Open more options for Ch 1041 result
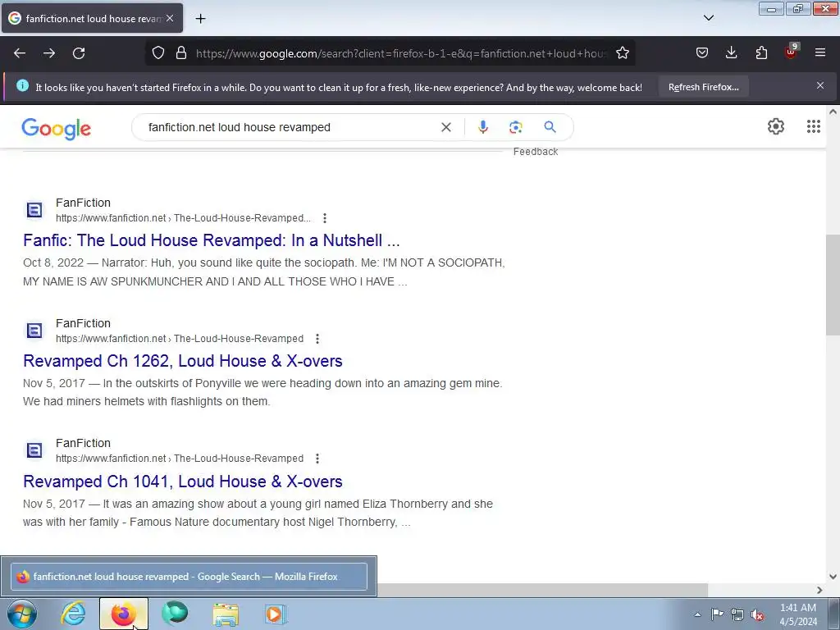The image size is (840, 630). point(317,459)
